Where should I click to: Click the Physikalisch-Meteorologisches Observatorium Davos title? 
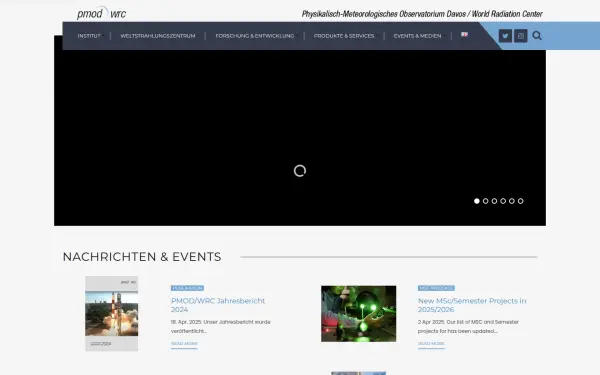coord(422,14)
